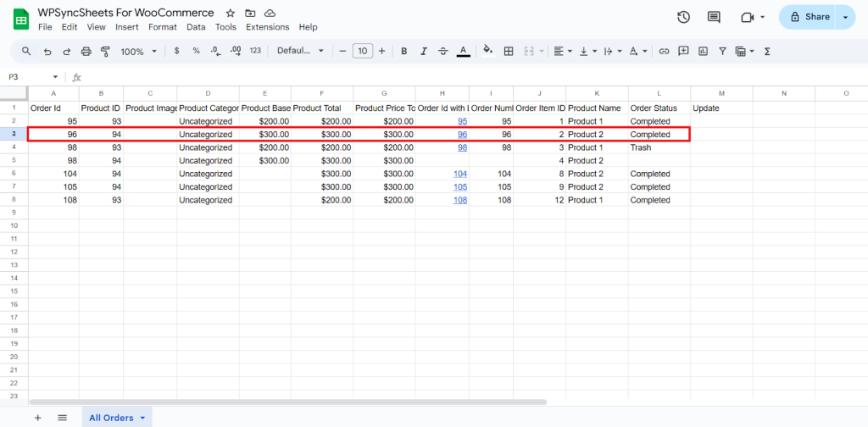This screenshot has width=868, height=427.
Task: Open table views dropdown
Action: [x=744, y=51]
